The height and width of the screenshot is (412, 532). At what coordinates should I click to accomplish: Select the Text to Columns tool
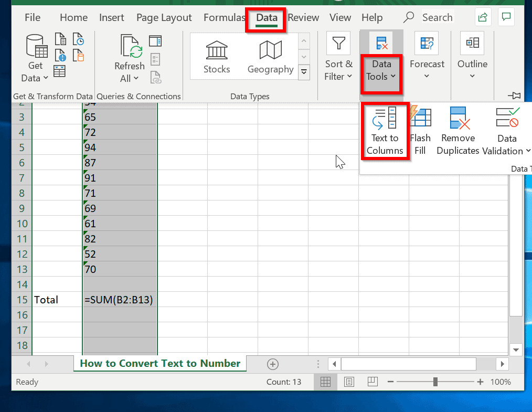tap(385, 131)
